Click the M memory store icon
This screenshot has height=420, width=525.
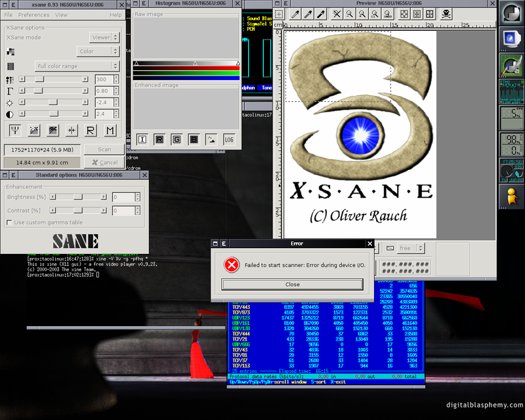coord(110,131)
